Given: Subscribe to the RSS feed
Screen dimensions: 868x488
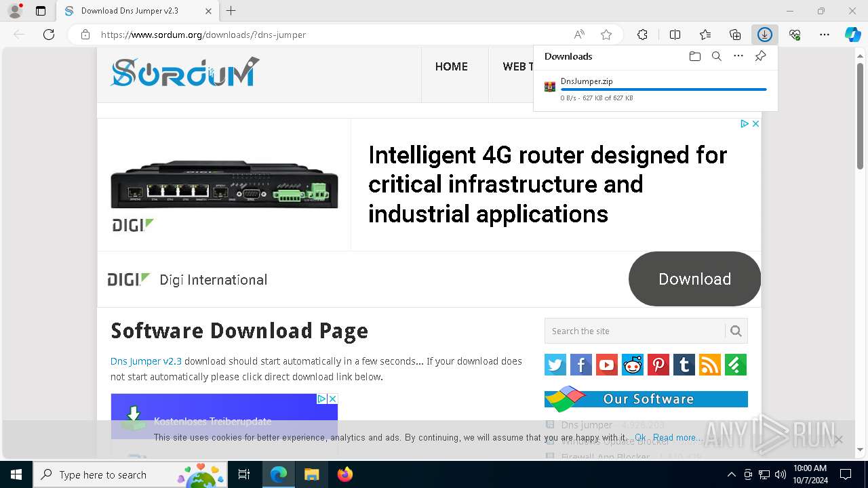Looking at the screenshot, I should (x=710, y=365).
